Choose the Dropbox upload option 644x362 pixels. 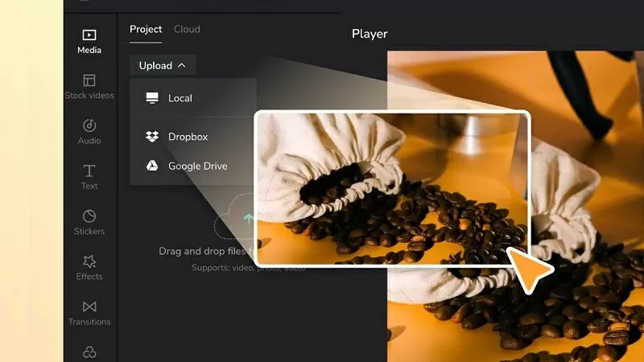(x=188, y=137)
